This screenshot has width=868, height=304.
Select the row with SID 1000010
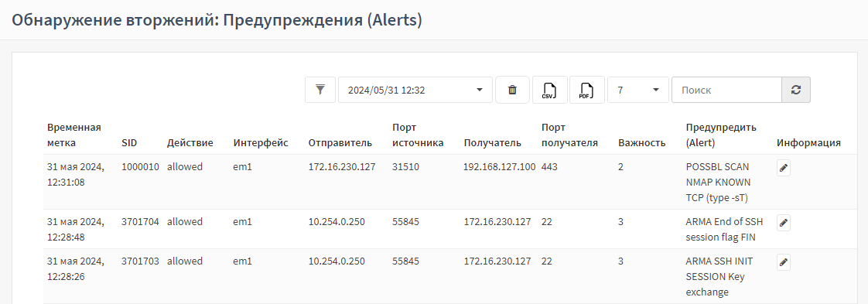click(442, 182)
